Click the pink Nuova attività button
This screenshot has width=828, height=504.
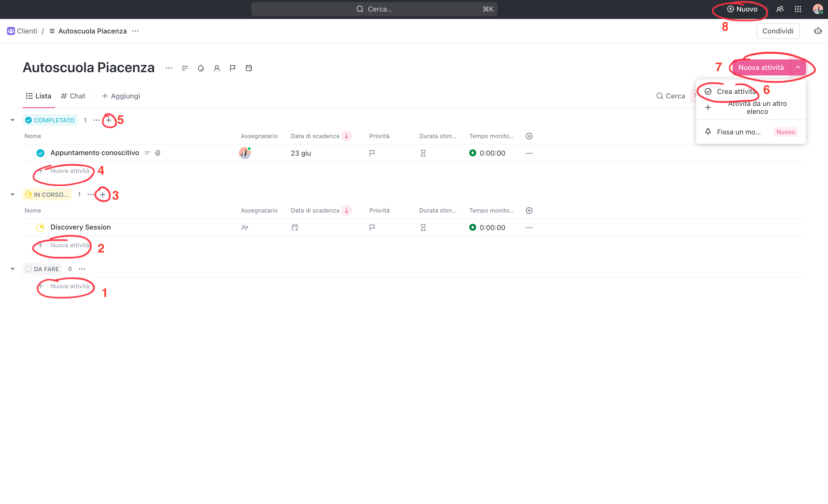click(761, 67)
